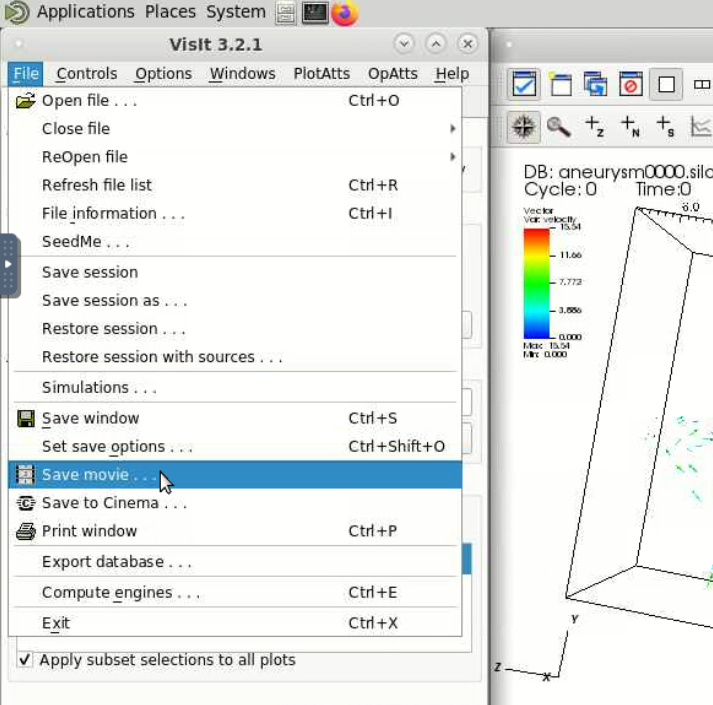Expand the ReOpen file submenu
713x705 pixels.
pos(235,157)
